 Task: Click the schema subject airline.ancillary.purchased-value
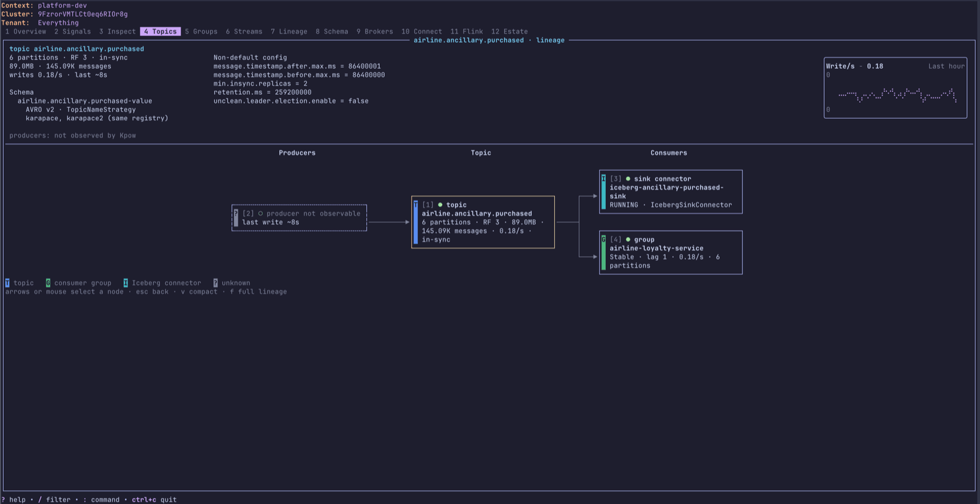[85, 101]
